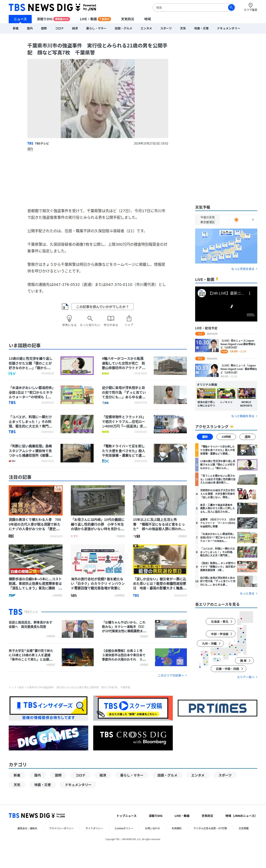Viewport: 266px width, 868px height.
Task: Click the シェア share icon
Action: (129, 318)
